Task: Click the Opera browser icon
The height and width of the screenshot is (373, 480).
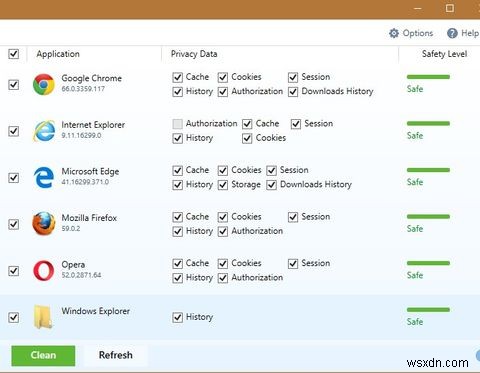Action: 44,270
